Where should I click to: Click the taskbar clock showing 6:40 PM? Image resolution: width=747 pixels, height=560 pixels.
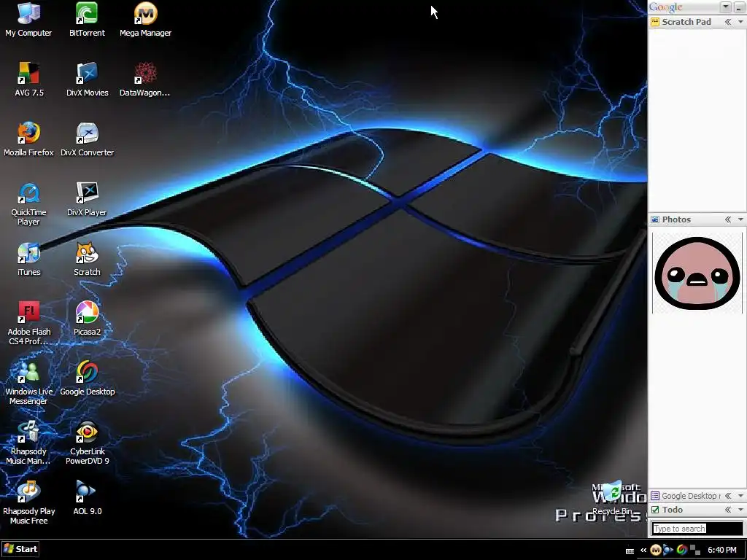pos(721,550)
